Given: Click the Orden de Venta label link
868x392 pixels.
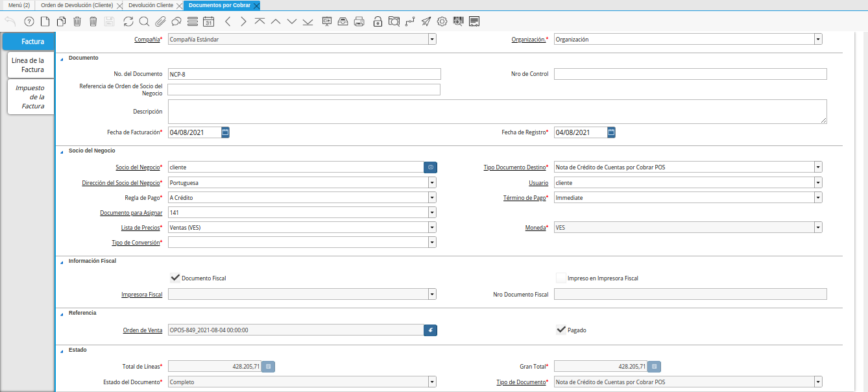Looking at the screenshot, I should point(142,330).
